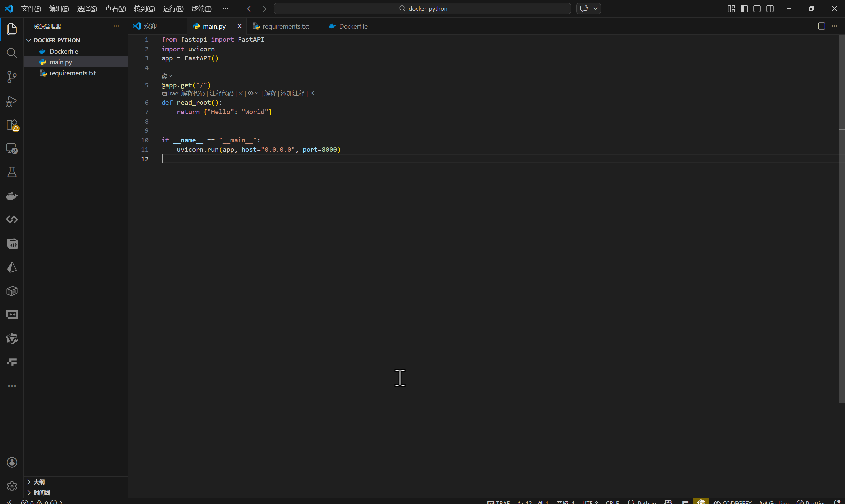This screenshot has height=504, width=845.
Task: Open the chat dropdown arrow beside search bar
Action: pos(595,9)
